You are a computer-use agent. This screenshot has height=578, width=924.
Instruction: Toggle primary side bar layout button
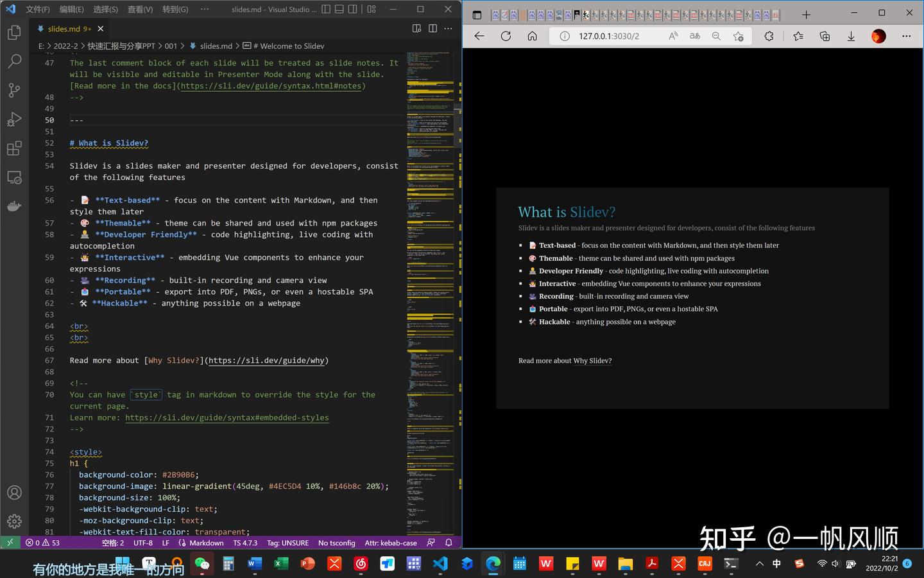[326, 9]
